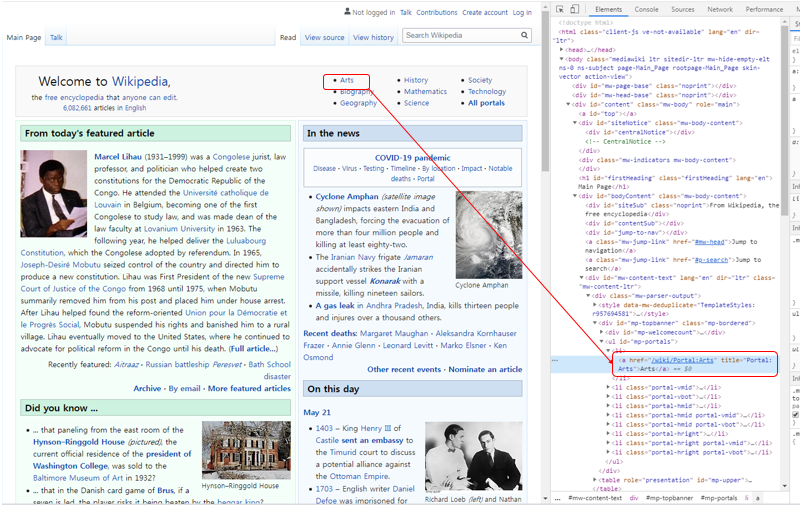The width and height of the screenshot is (800, 520).
Task: Select the Read tab
Action: click(x=288, y=37)
